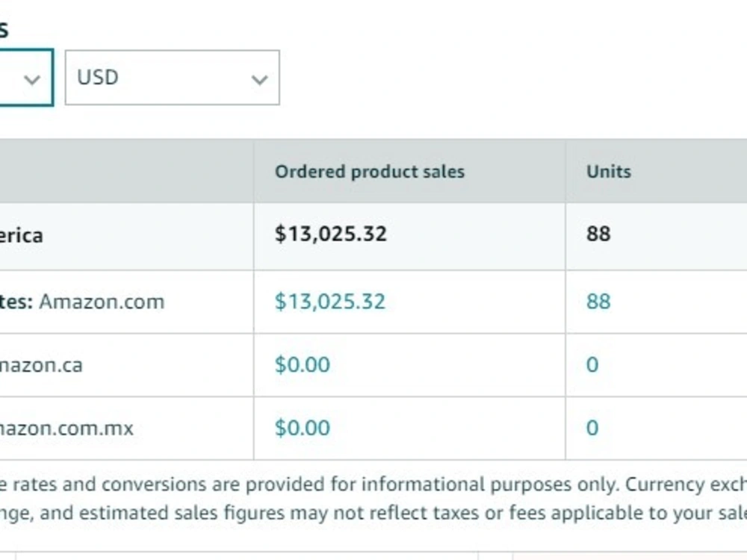The width and height of the screenshot is (747, 560).
Task: Expand the partially visible dropdown left of USD
Action: [x=26, y=78]
